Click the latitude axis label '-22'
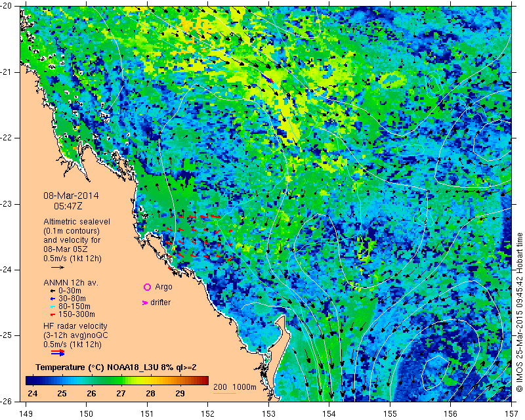Image resolution: width=525 pixels, height=420 pixels. pos(7,138)
